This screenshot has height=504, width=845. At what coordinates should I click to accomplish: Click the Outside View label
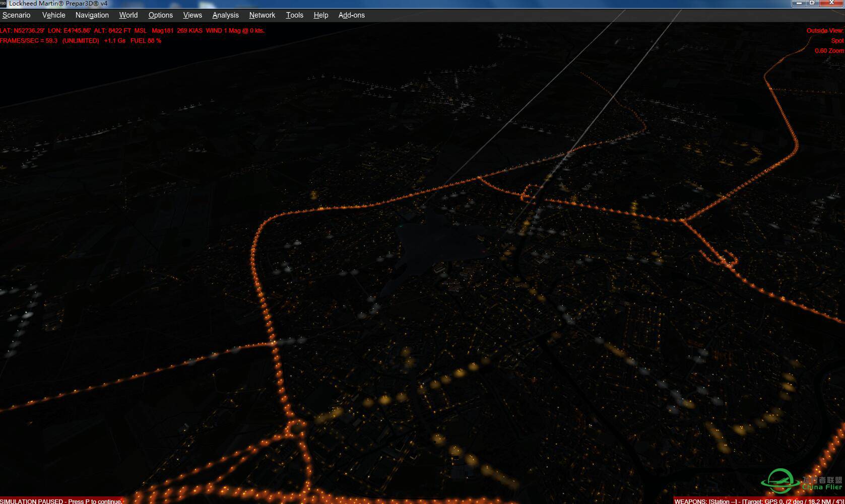[x=824, y=30]
